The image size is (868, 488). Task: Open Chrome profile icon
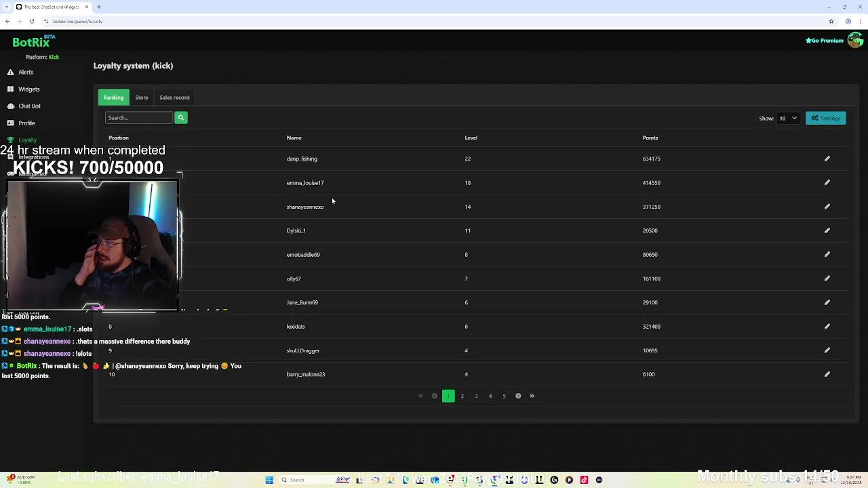[848, 21]
